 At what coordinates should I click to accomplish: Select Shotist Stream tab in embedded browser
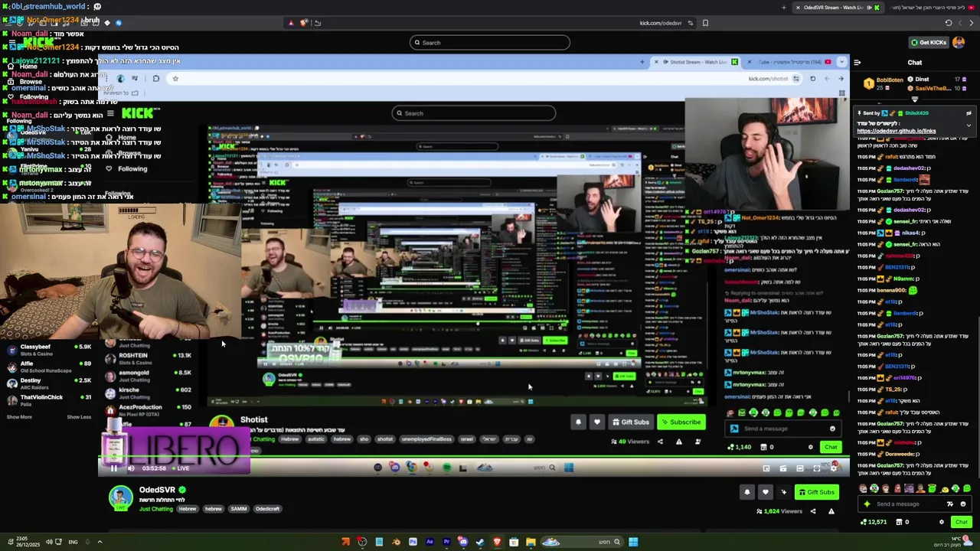pos(695,62)
